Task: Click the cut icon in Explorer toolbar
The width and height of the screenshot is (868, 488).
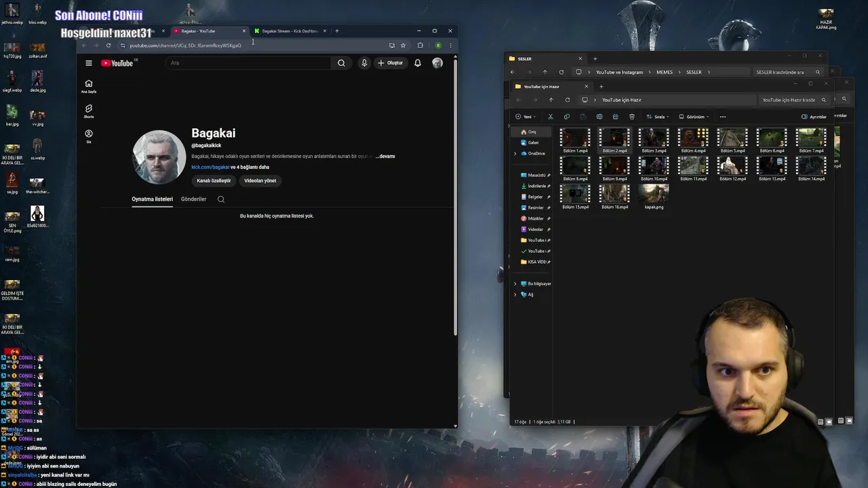Action: (x=551, y=117)
